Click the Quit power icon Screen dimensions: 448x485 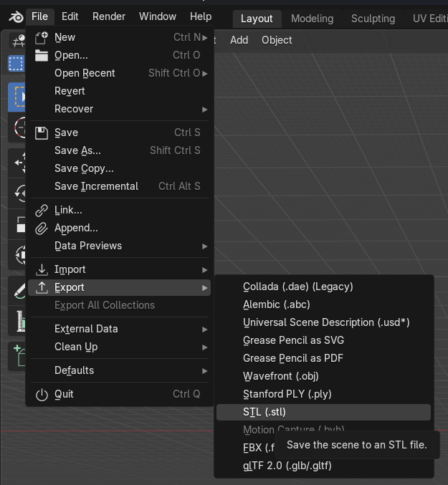click(42, 395)
